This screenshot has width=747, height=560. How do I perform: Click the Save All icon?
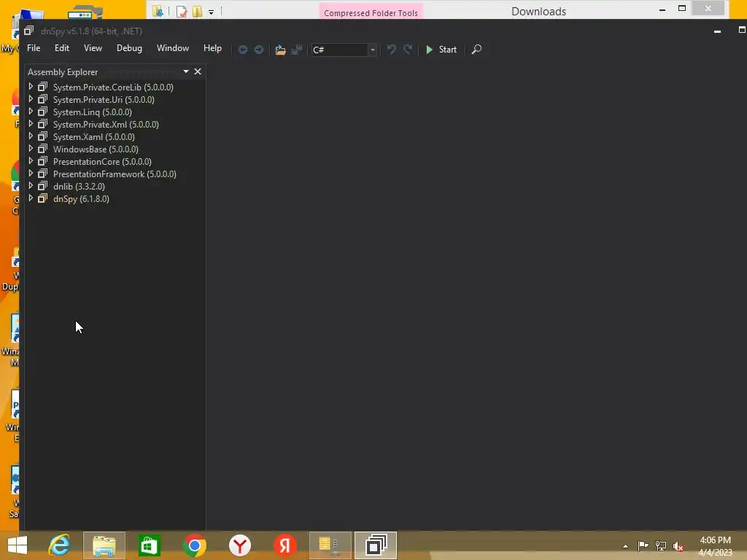tap(297, 50)
